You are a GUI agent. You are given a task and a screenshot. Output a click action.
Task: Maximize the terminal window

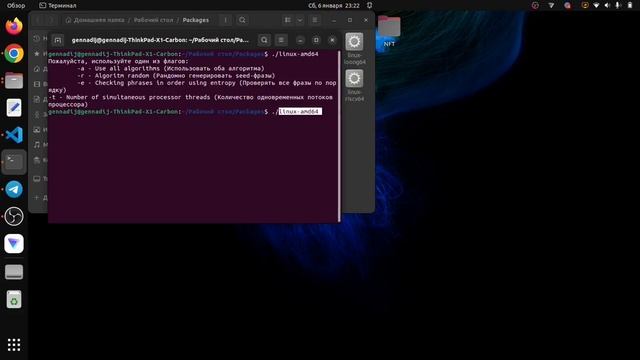click(316, 40)
